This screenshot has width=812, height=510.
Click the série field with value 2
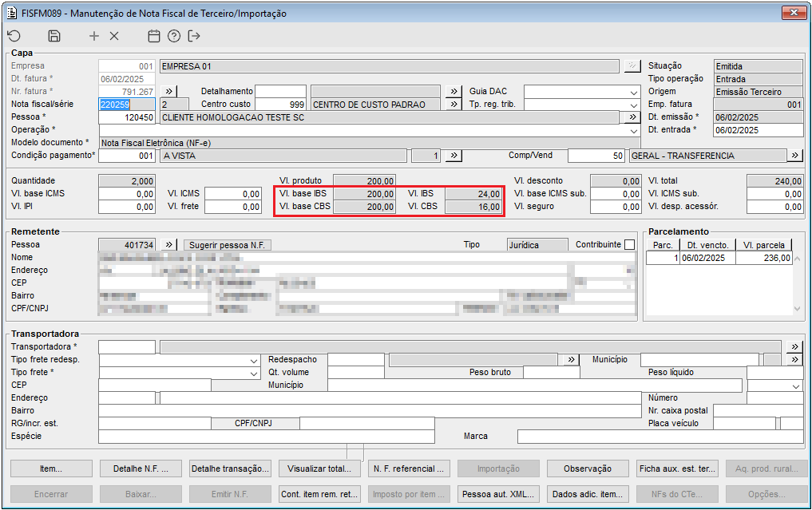[174, 104]
